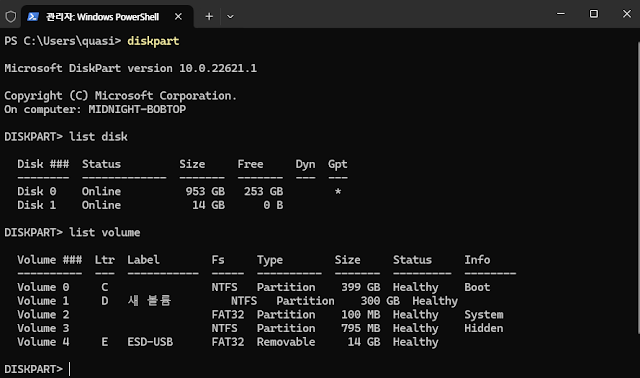
Task: Click the PowerShell icon on the tab
Action: (x=33, y=17)
